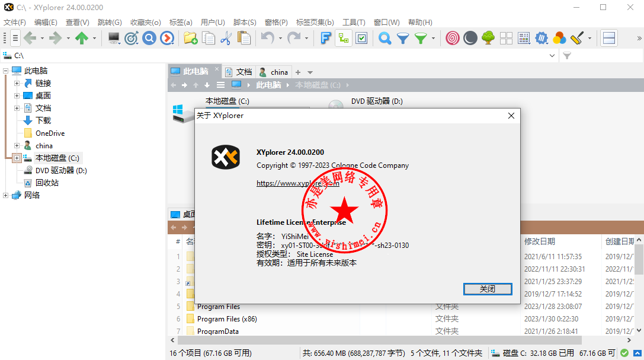644x360 pixels.
Task: Toggle the navigation tree panel icon
Action: point(344,38)
